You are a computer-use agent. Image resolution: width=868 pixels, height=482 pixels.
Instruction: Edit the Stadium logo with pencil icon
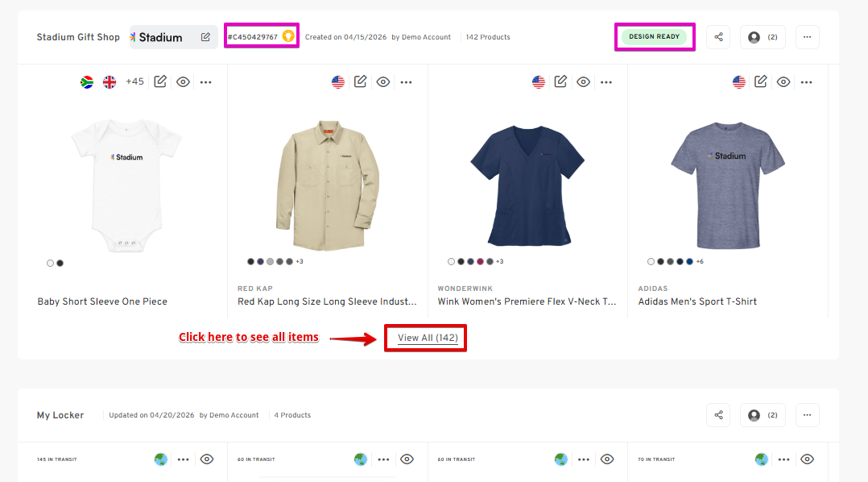coord(205,37)
